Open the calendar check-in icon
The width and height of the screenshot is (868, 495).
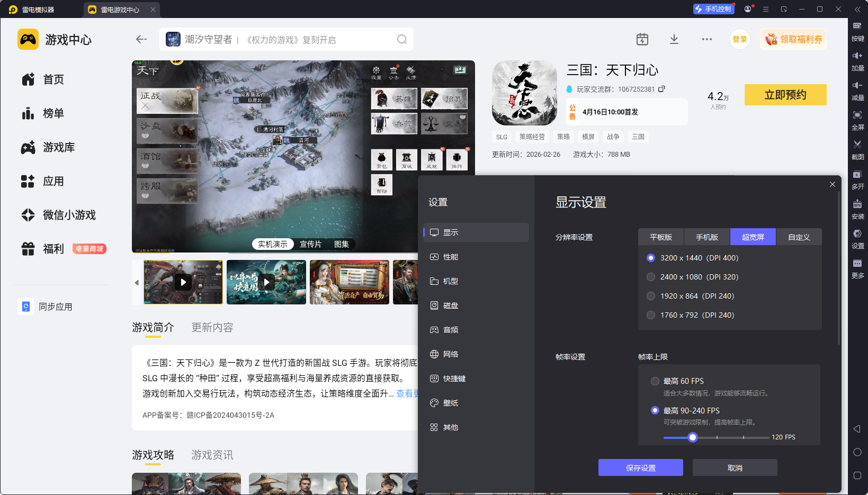(642, 39)
